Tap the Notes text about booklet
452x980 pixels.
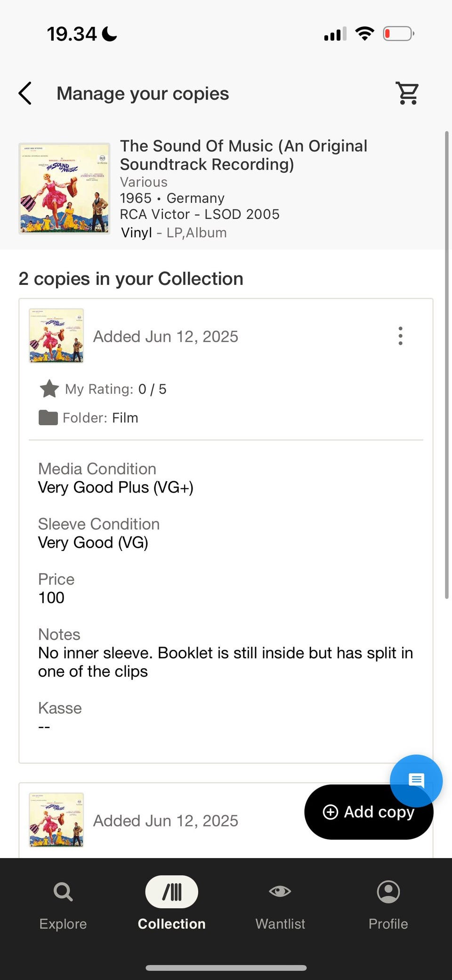[x=226, y=662]
